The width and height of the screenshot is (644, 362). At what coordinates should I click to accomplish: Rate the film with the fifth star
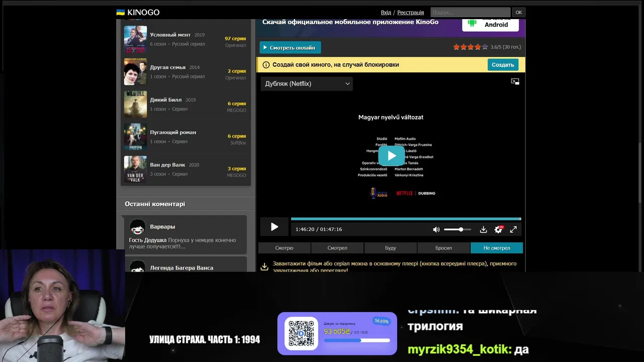pos(485,47)
